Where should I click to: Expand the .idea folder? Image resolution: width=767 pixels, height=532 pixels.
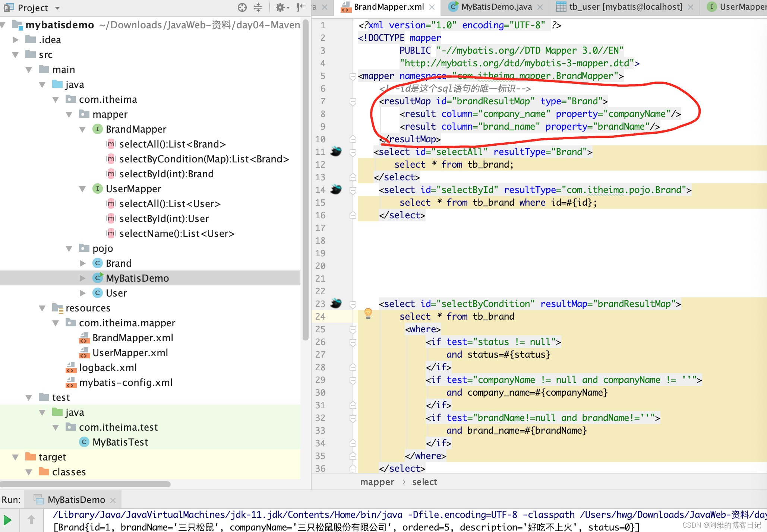click(x=15, y=39)
